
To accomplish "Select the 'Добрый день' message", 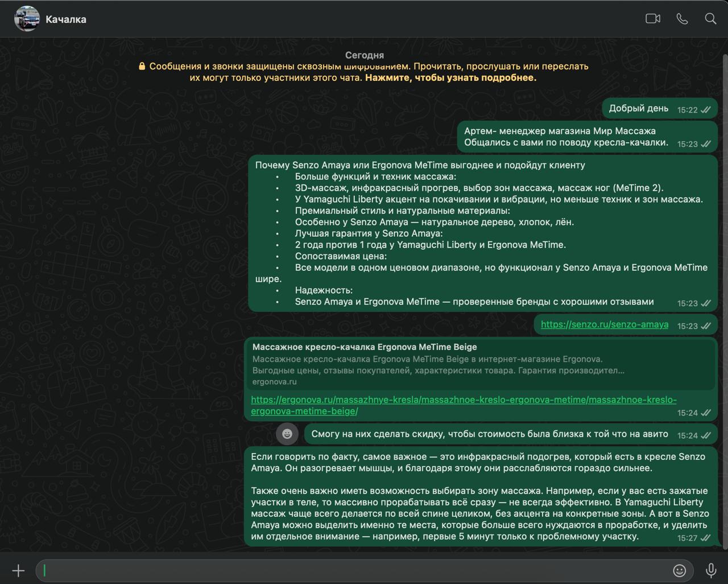I will pos(660,109).
